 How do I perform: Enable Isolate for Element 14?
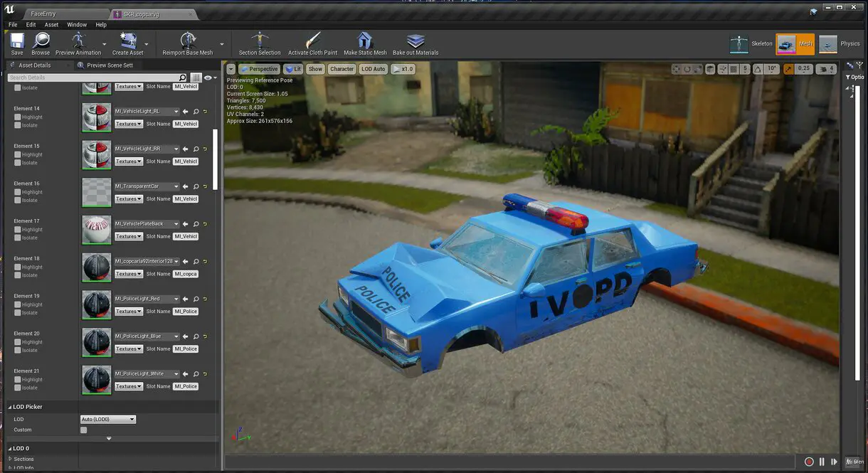18,125
